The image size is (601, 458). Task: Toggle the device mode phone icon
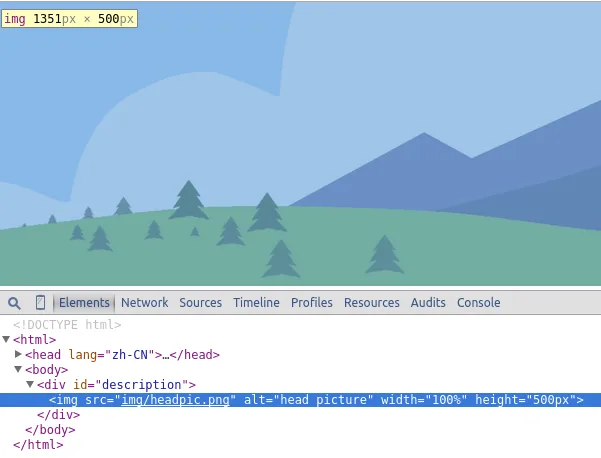(40, 303)
